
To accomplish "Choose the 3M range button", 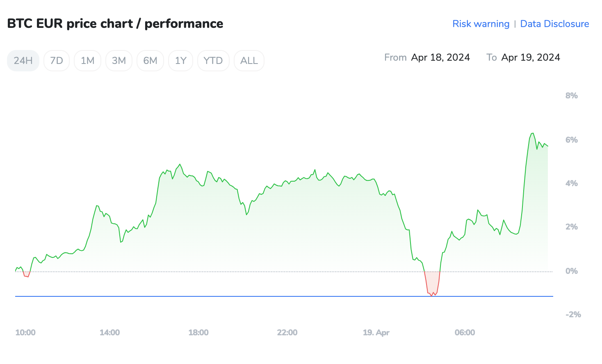I will click(x=119, y=61).
